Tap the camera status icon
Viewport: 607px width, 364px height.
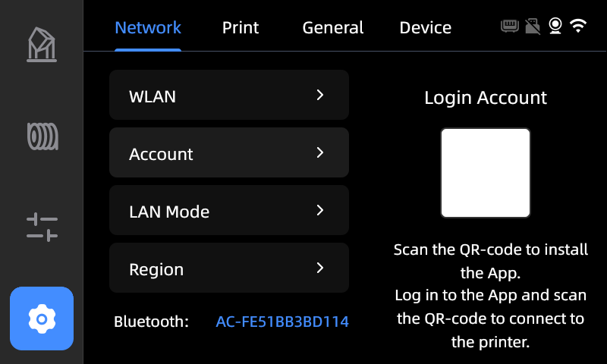pyautogui.click(x=555, y=26)
